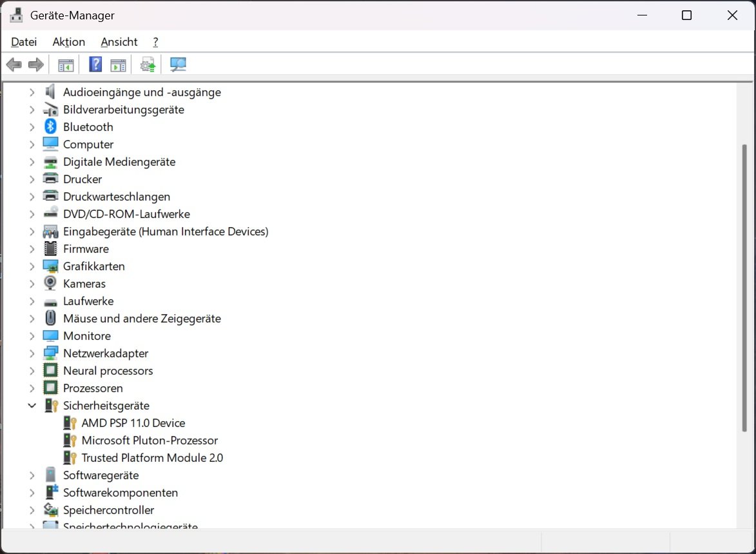756x554 pixels.
Task: Expand the Eingabegeräte (Human Interface Devices) node
Action: coord(32,231)
